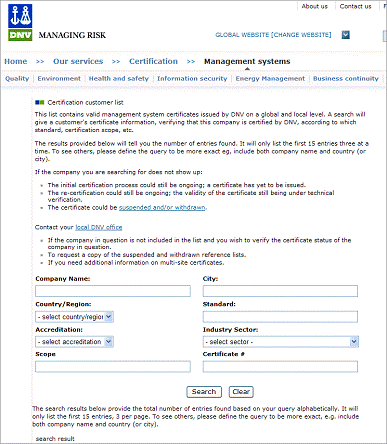The height and width of the screenshot is (444, 387).
Task: Open the local DNV office link
Action: pos(99,227)
